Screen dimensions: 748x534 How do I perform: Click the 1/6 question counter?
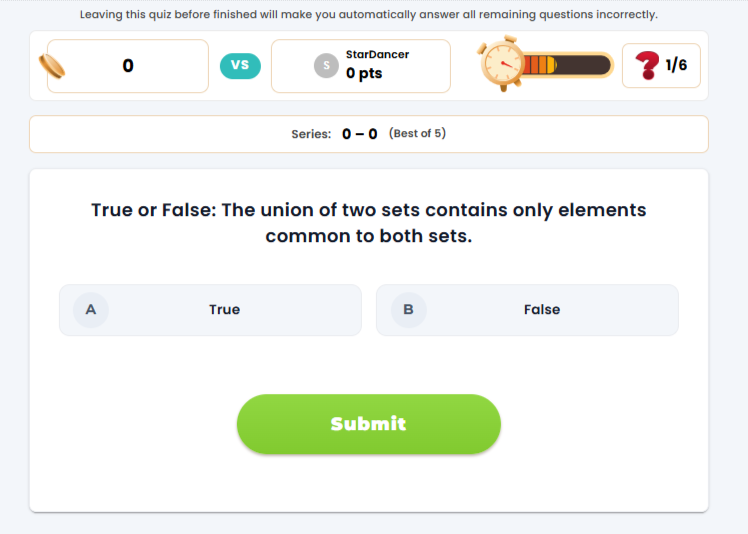pyautogui.click(x=677, y=66)
